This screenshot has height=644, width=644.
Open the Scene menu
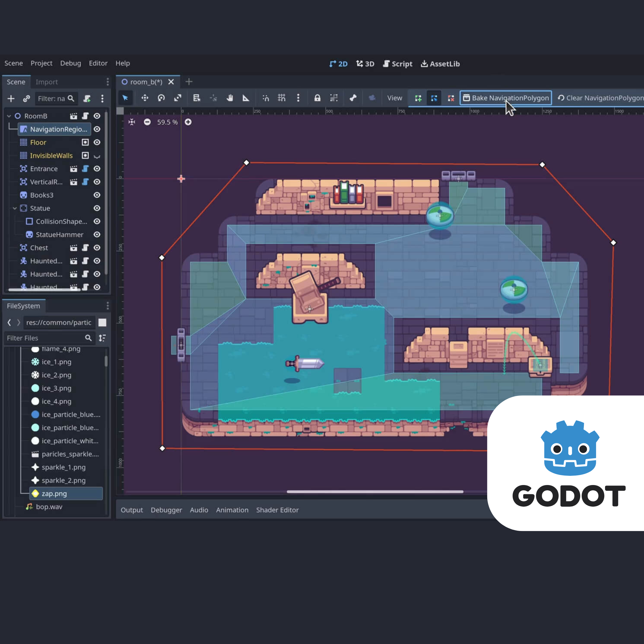point(14,63)
